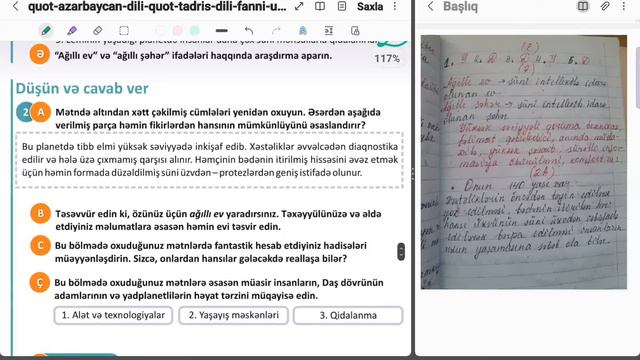The width and height of the screenshot is (640, 360).
Task: Select the eraser tool
Action: pyautogui.click(x=98, y=31)
